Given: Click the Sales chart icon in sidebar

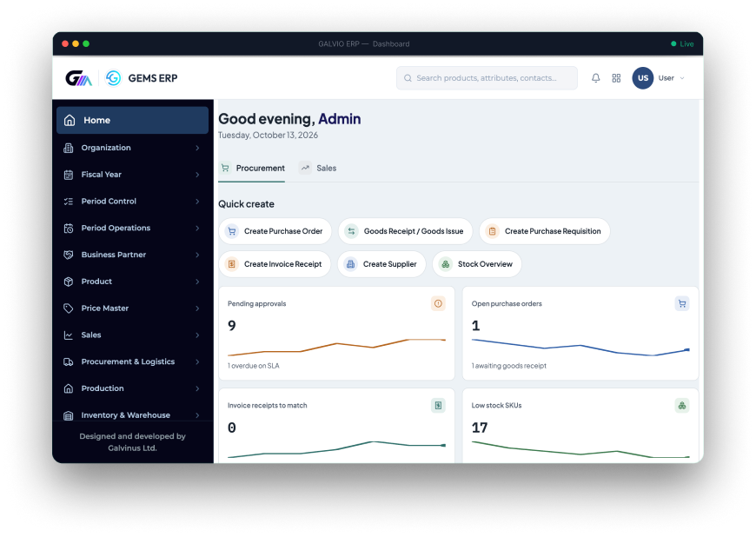Looking at the screenshot, I should pyautogui.click(x=69, y=335).
